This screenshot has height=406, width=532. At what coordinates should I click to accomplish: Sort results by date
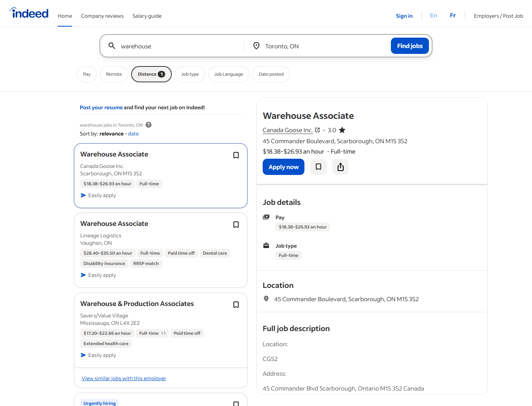(x=133, y=134)
